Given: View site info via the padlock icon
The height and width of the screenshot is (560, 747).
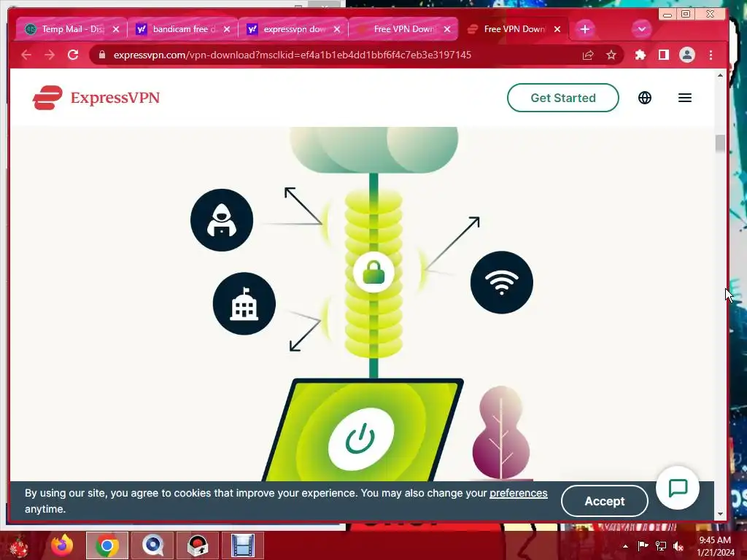Looking at the screenshot, I should pyautogui.click(x=101, y=55).
